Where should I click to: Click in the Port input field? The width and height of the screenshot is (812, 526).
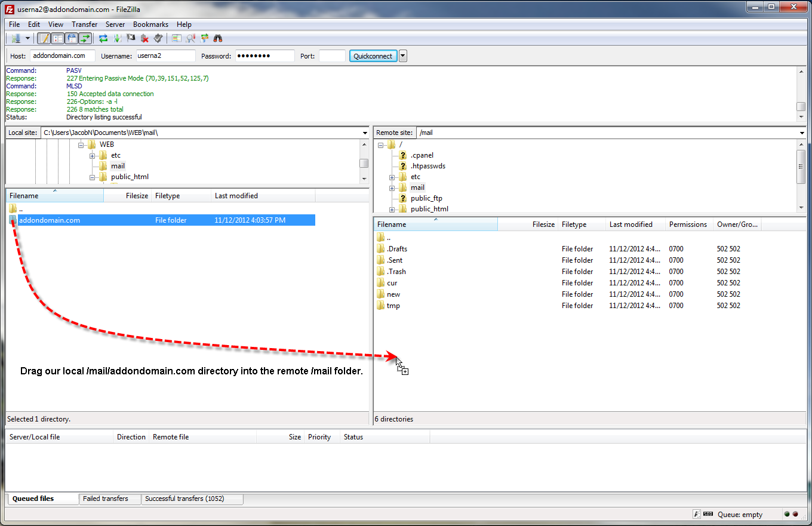coord(332,56)
